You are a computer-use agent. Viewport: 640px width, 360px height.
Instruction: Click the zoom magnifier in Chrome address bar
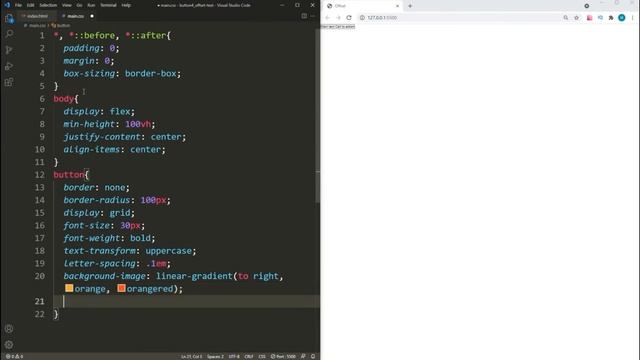click(x=566, y=18)
